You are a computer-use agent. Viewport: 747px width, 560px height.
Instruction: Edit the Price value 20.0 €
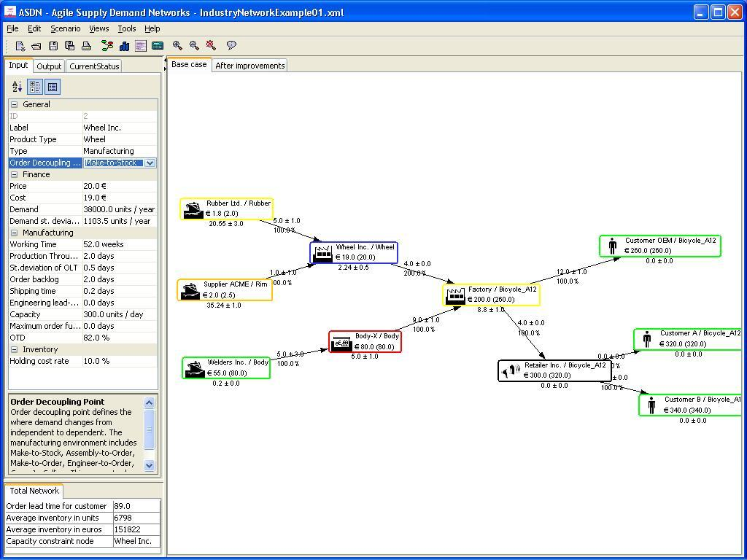coord(120,186)
